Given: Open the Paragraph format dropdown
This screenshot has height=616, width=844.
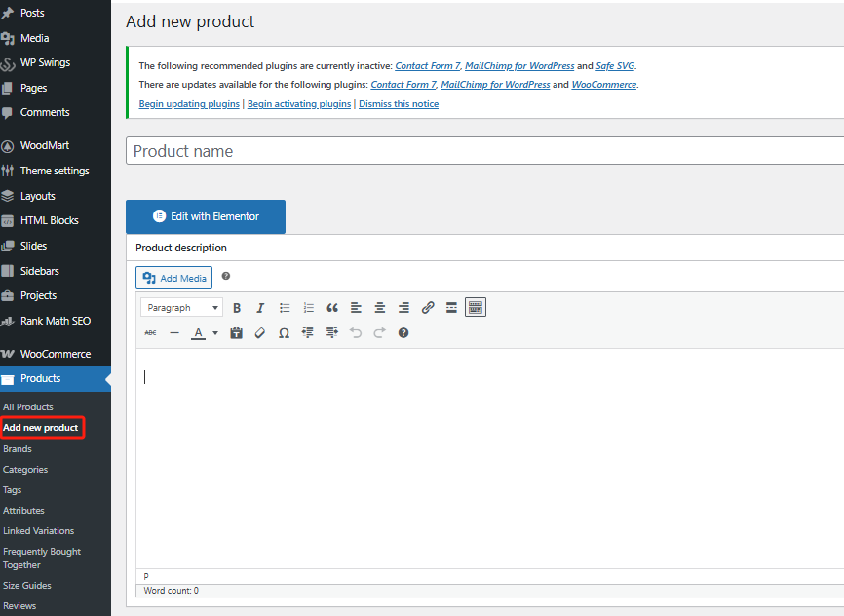Looking at the screenshot, I should 182,308.
